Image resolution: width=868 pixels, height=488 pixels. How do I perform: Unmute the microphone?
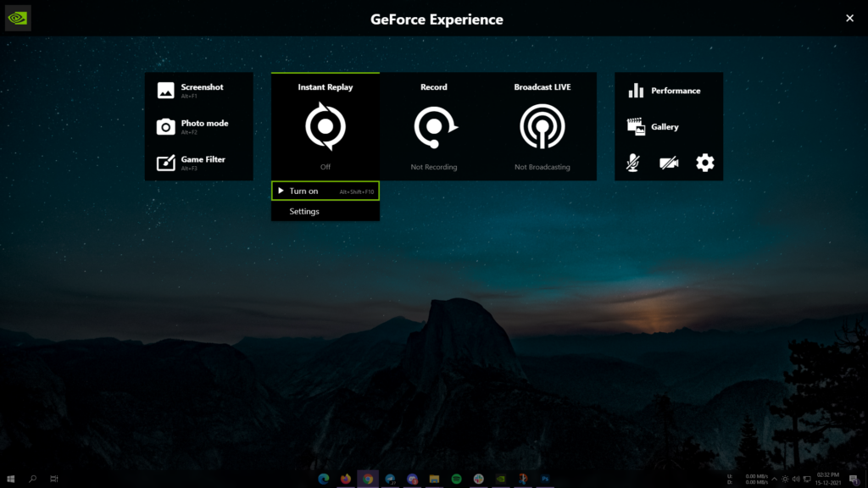click(633, 163)
